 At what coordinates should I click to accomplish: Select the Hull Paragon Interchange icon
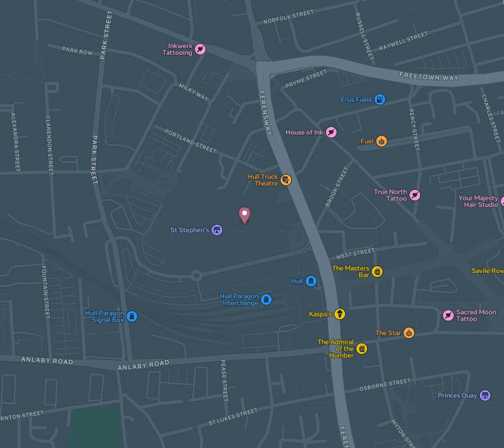coord(266,299)
